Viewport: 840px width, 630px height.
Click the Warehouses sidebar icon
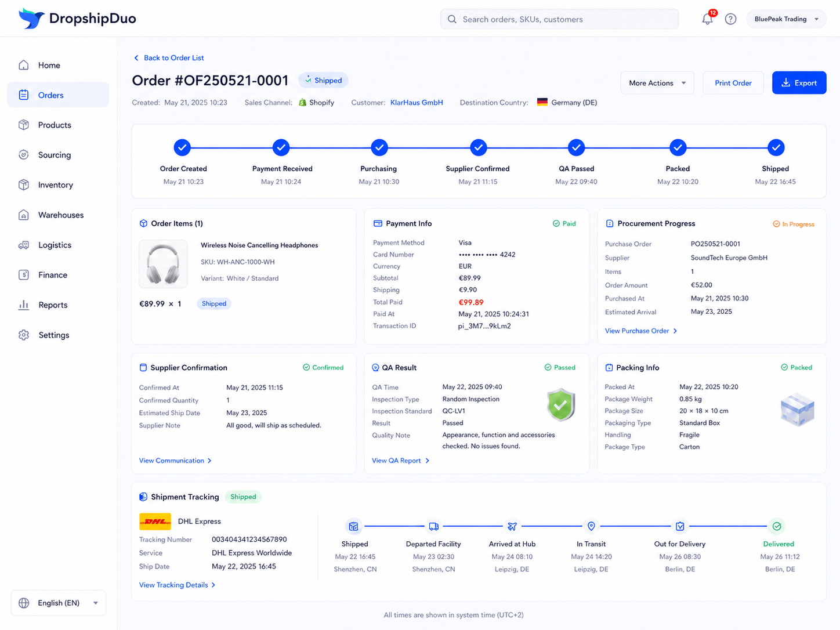tap(24, 215)
